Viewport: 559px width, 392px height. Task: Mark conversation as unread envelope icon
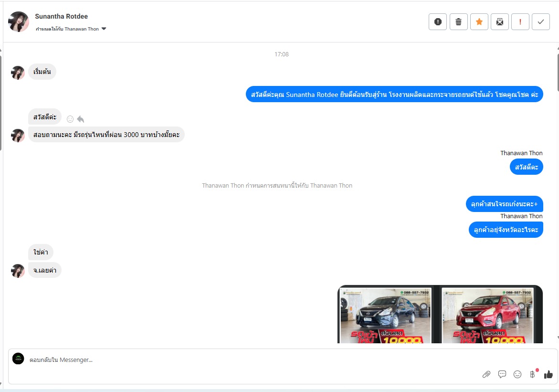click(500, 22)
